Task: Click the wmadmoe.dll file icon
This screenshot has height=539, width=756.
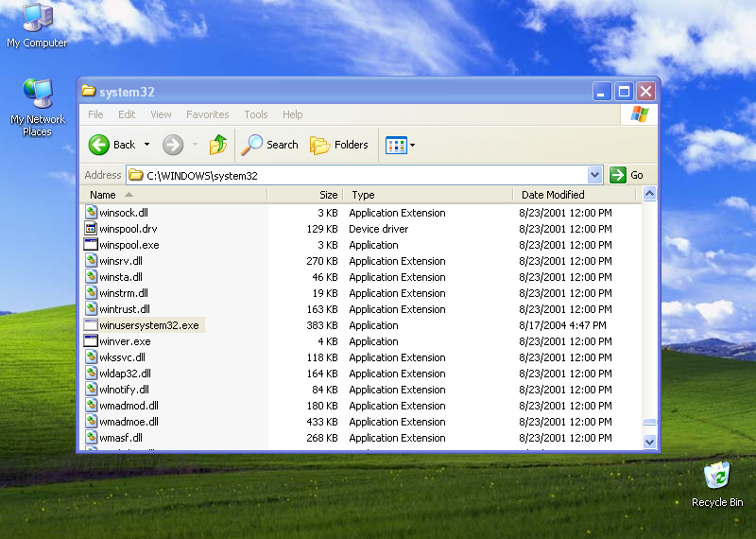Action: 91,421
